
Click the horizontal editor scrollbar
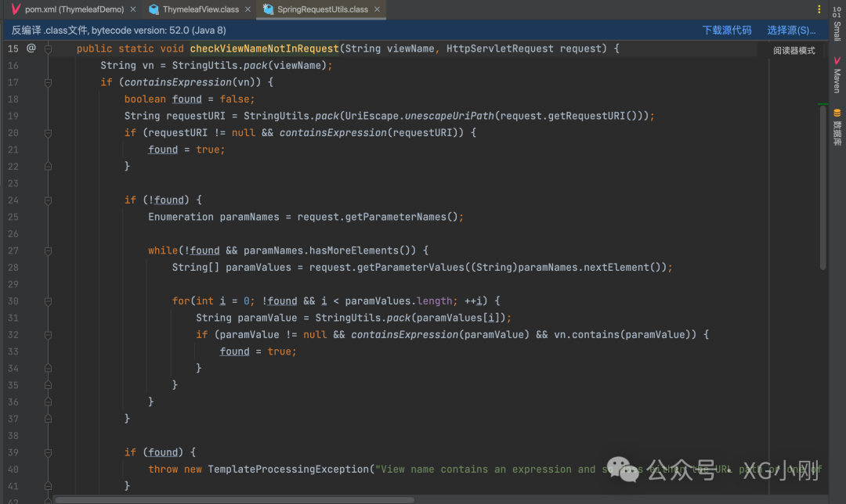tap(235, 499)
